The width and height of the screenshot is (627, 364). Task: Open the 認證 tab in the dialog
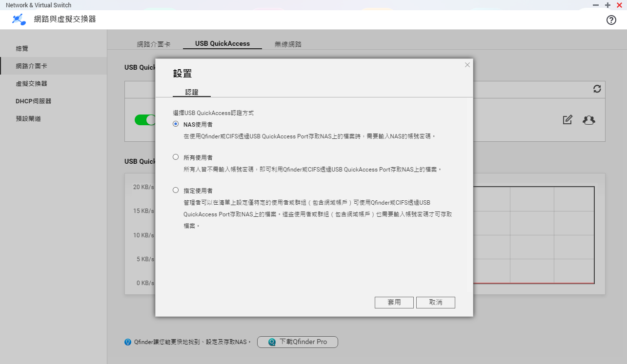pos(192,92)
